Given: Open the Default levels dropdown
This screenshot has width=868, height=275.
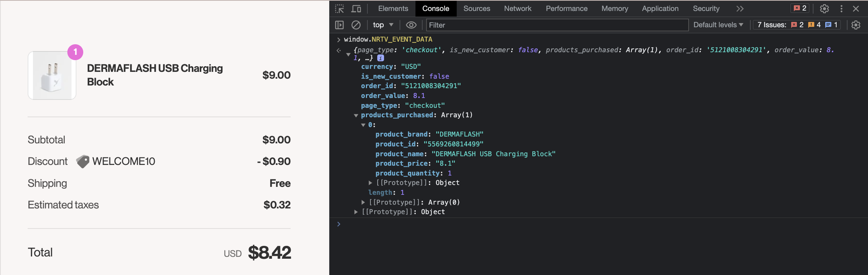Looking at the screenshot, I should pyautogui.click(x=718, y=25).
